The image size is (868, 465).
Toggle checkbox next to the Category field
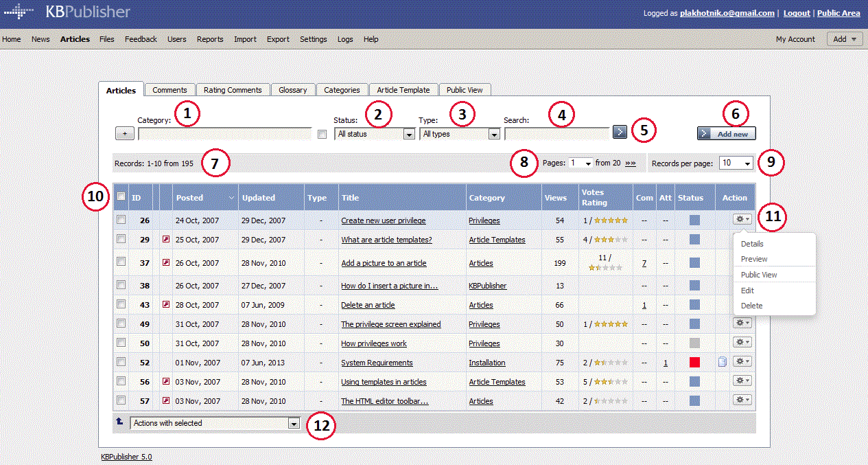[x=322, y=135]
